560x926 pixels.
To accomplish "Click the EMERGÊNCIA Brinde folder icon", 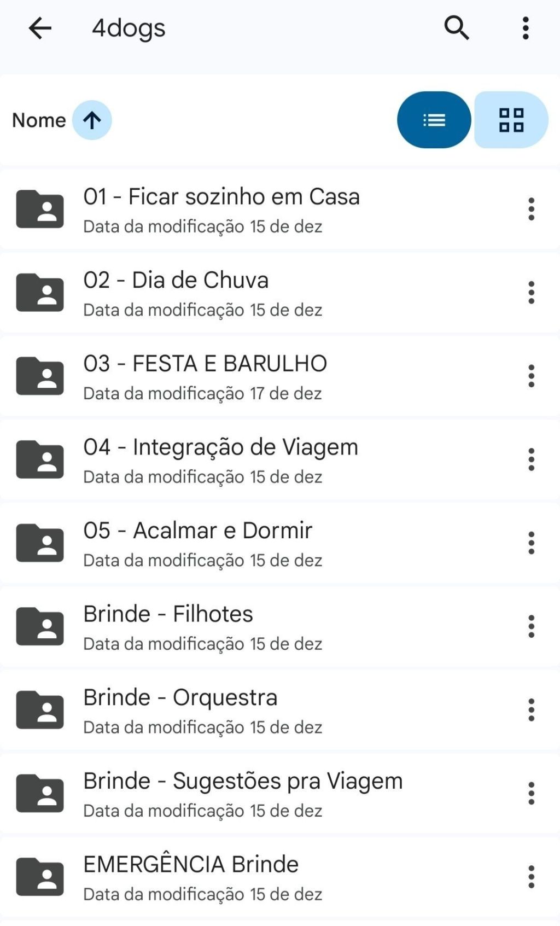I will point(40,877).
